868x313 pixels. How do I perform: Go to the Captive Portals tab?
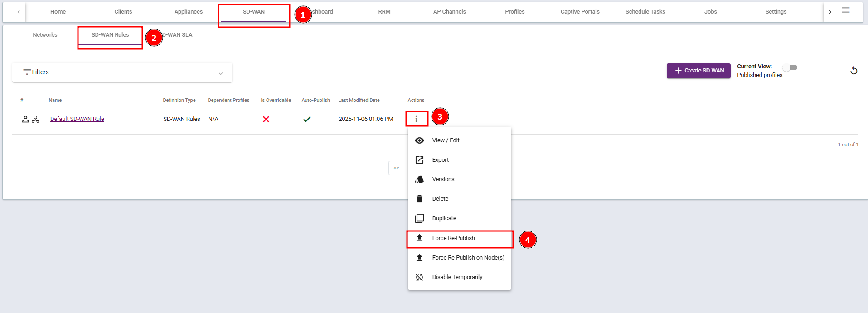tap(580, 12)
